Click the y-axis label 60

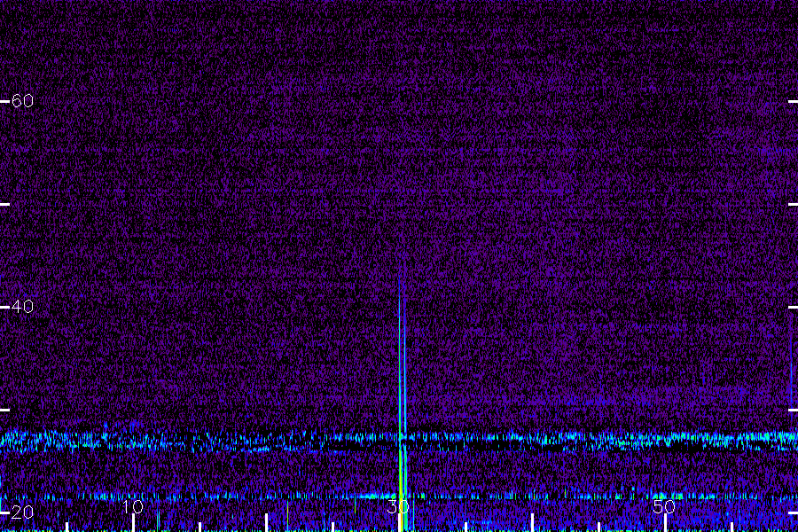tap(22, 101)
